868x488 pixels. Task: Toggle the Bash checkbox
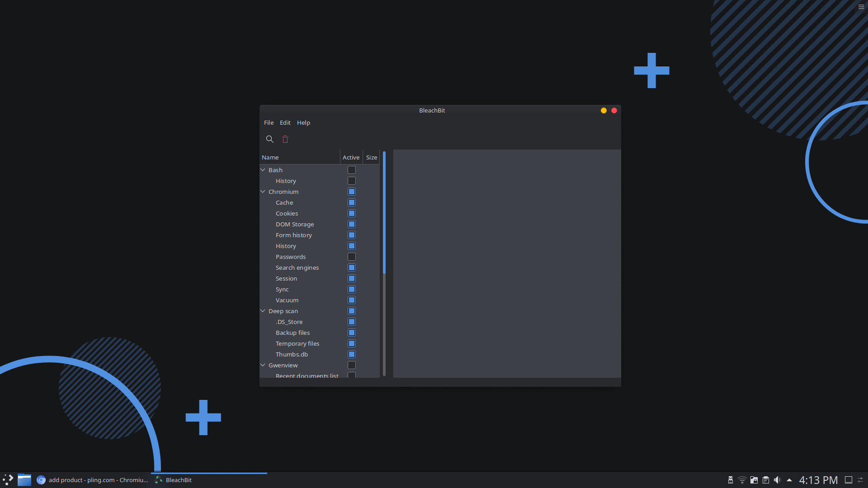(352, 170)
